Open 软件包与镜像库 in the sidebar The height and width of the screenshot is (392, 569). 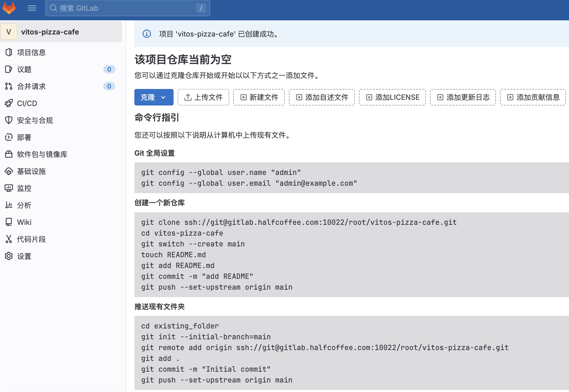tap(42, 154)
